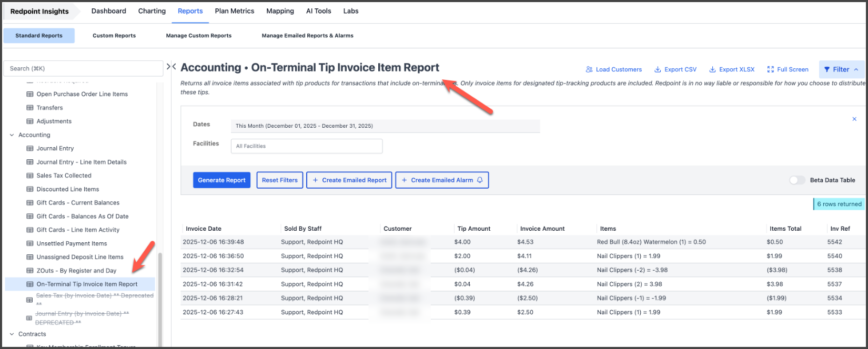Click the Export CSV download icon
The height and width of the screenshot is (349, 868).
658,69
